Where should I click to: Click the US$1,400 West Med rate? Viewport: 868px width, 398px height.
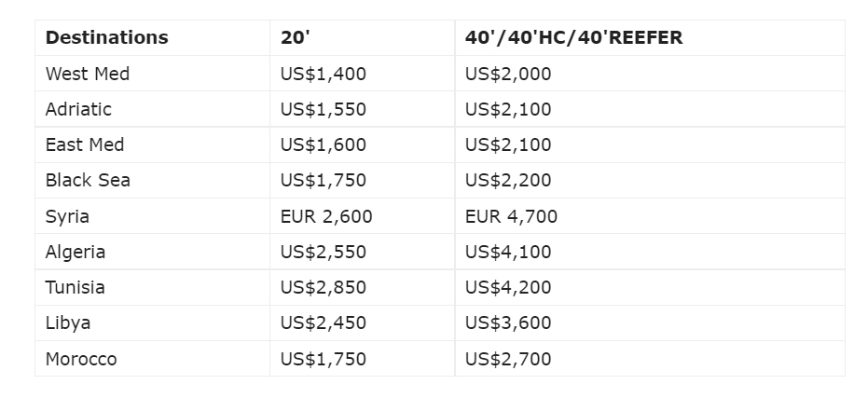tap(323, 74)
